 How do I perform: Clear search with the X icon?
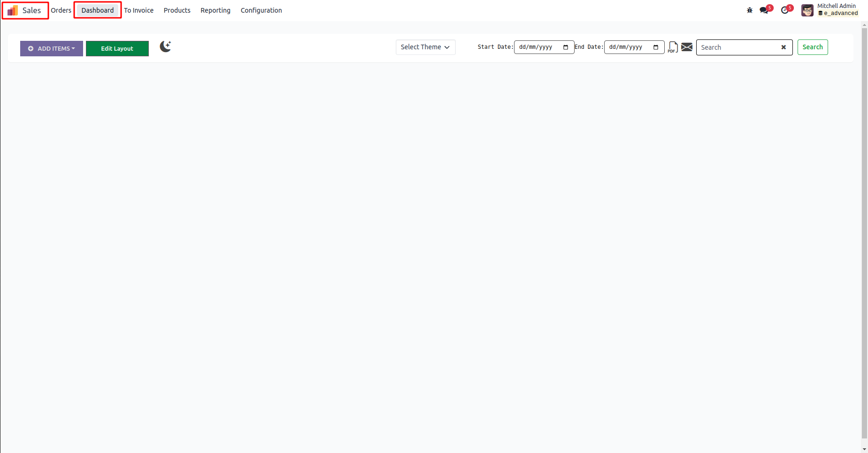click(x=784, y=47)
